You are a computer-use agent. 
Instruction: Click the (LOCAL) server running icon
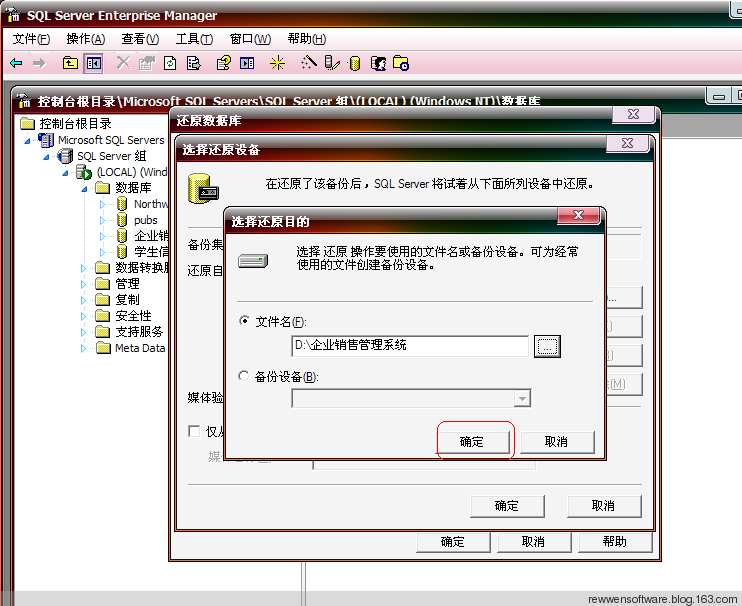point(84,172)
